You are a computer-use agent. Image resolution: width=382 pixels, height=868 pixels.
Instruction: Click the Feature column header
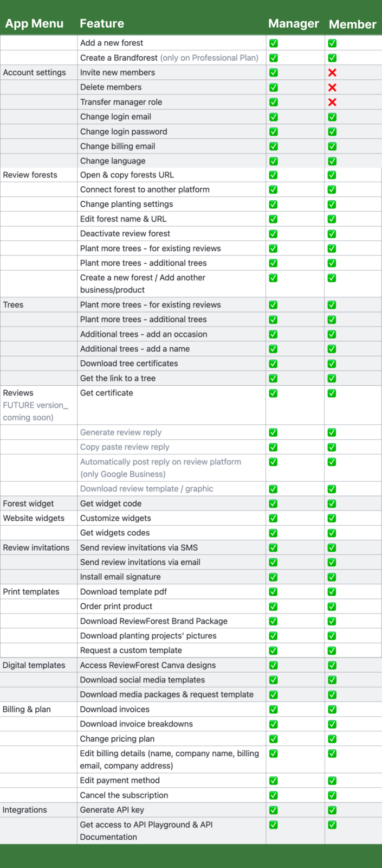pos(102,23)
